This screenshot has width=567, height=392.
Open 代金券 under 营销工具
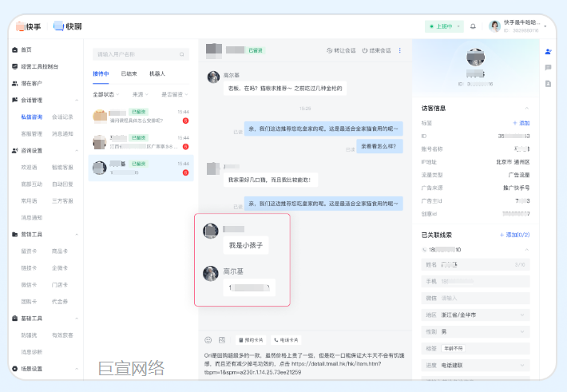[x=60, y=302]
